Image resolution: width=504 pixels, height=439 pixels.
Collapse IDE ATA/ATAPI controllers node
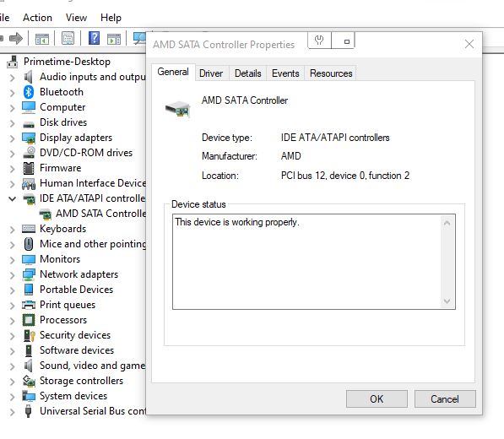point(12,199)
